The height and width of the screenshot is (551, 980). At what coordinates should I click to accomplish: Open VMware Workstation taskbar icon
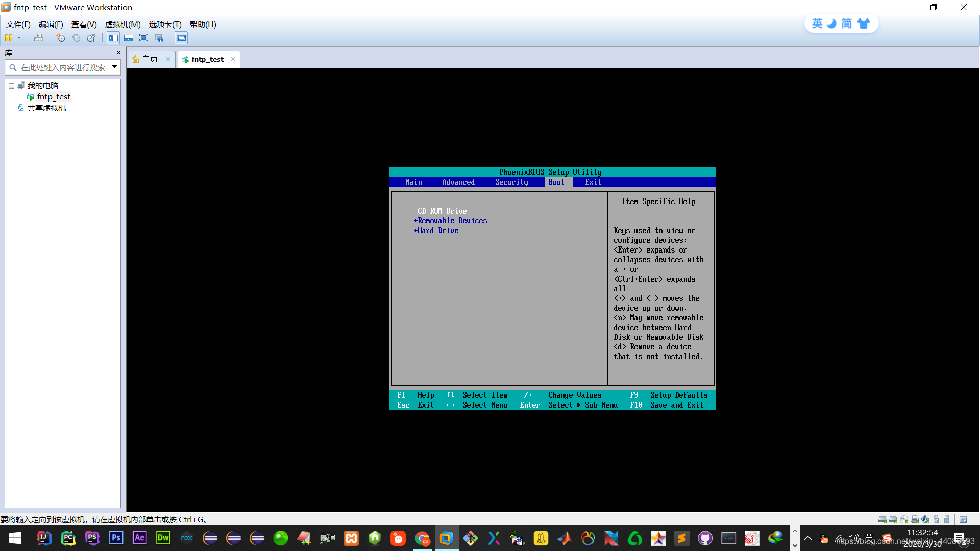pyautogui.click(x=447, y=538)
